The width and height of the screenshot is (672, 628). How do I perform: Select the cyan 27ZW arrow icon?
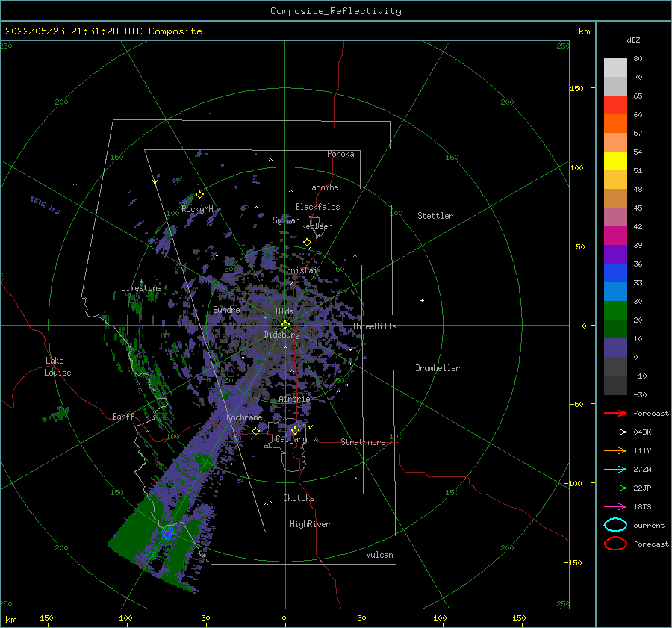coord(615,470)
